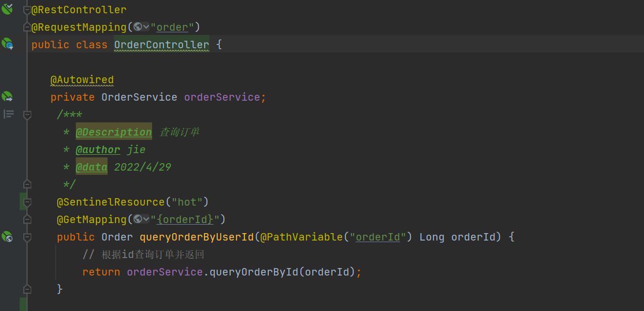Click the queryOrderByUserId method name
The height and width of the screenshot is (311, 644).
pos(197,237)
